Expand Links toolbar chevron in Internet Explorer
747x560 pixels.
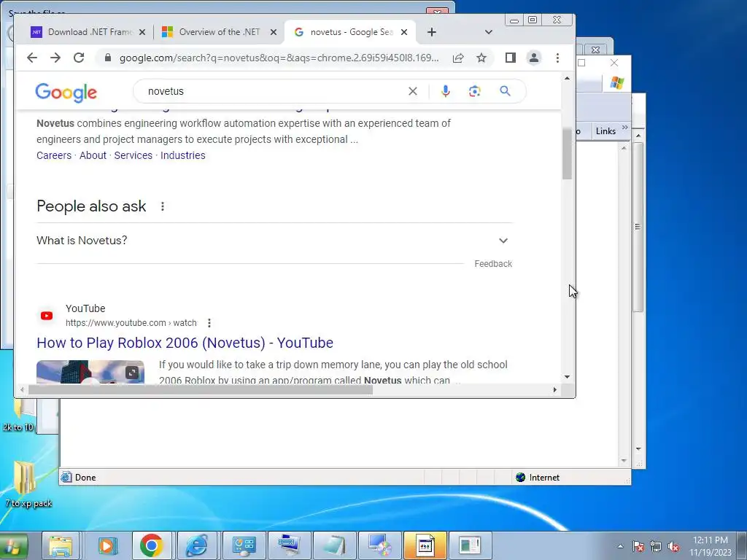(625, 127)
